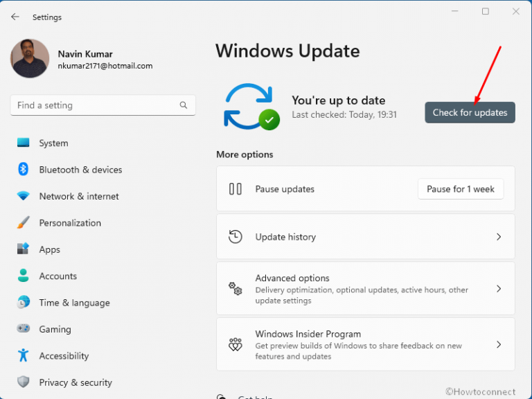Click the Update history clock icon
The width and height of the screenshot is (532, 399).
click(235, 237)
